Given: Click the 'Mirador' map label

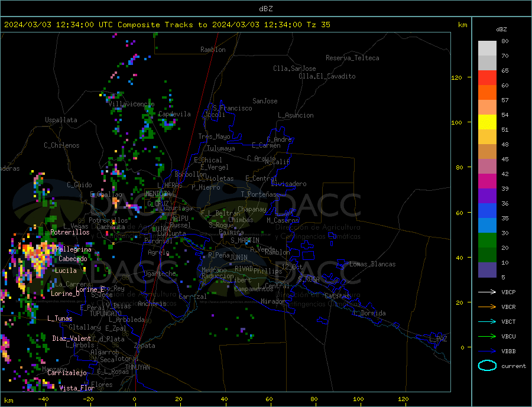Looking at the screenshot, I should click(273, 301).
